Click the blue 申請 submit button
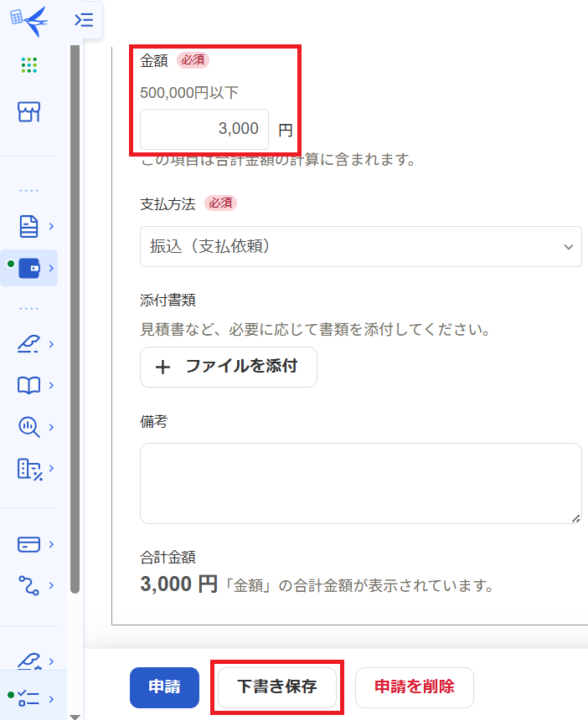This screenshot has height=720, width=588. pyautogui.click(x=164, y=687)
